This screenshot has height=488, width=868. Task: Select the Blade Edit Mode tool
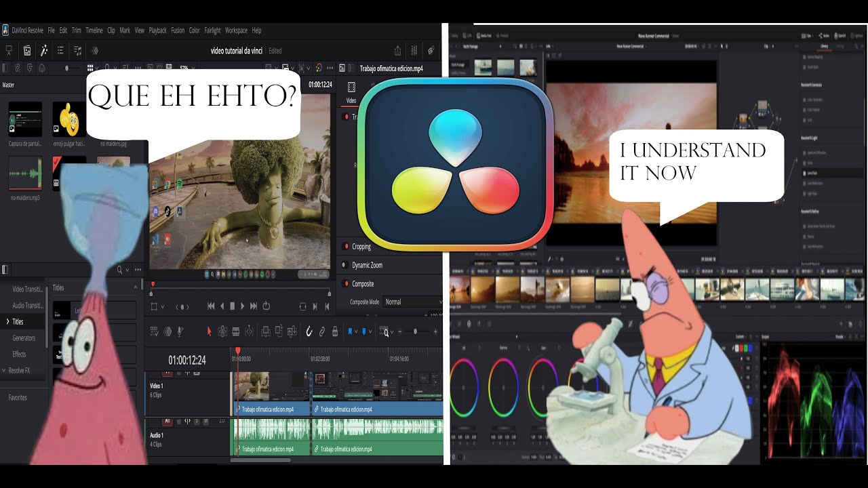[235, 331]
